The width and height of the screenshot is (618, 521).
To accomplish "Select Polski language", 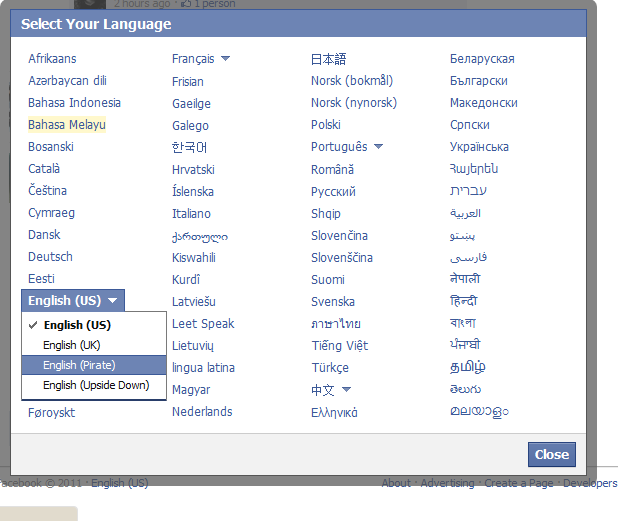I will (x=326, y=125).
